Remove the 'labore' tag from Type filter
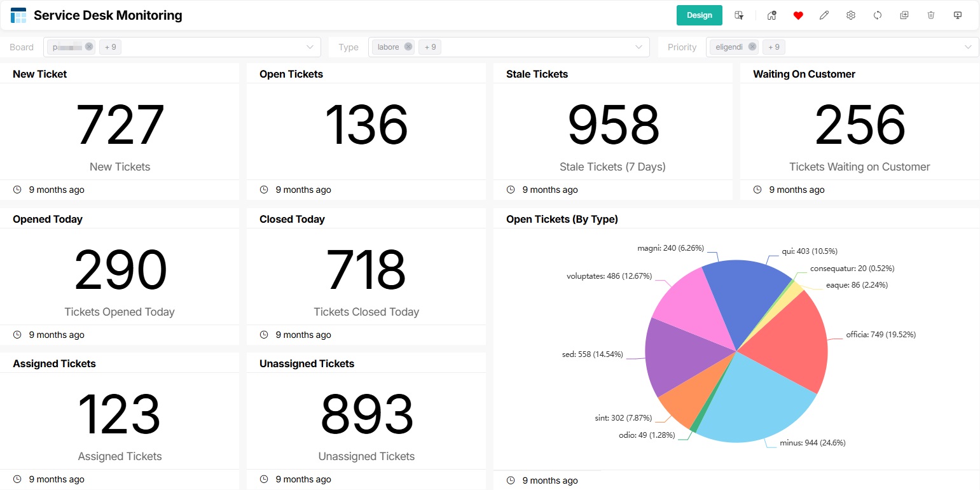Image resolution: width=980 pixels, height=490 pixels. tap(408, 46)
